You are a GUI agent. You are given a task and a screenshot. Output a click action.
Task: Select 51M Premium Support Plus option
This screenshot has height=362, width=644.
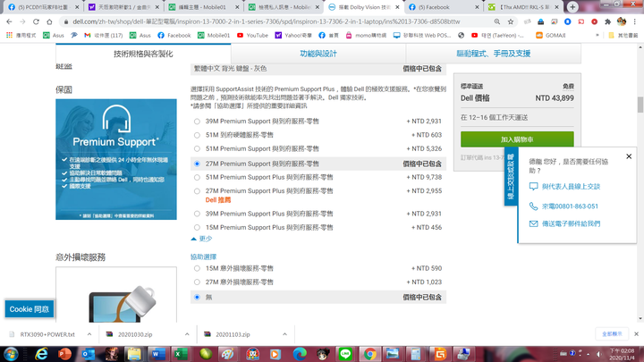click(x=197, y=177)
